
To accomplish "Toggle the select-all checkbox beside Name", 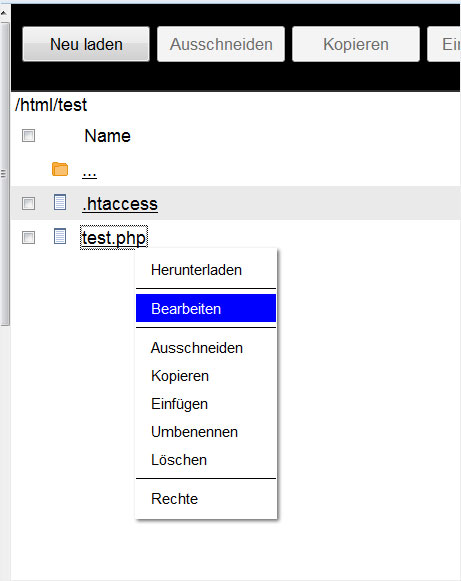I will pos(29,136).
